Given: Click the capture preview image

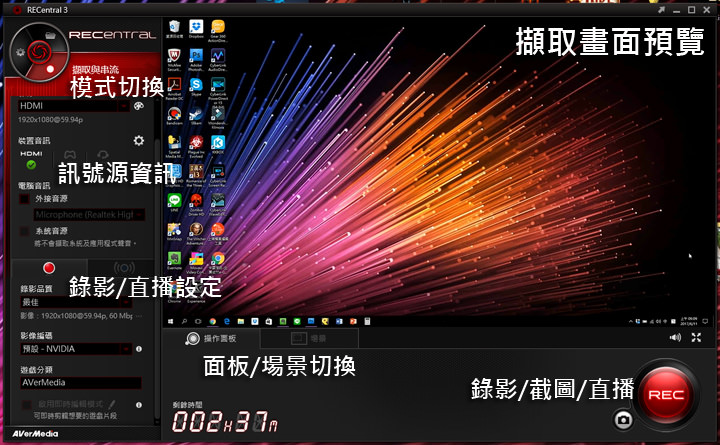Looking at the screenshot, I should (x=439, y=172).
